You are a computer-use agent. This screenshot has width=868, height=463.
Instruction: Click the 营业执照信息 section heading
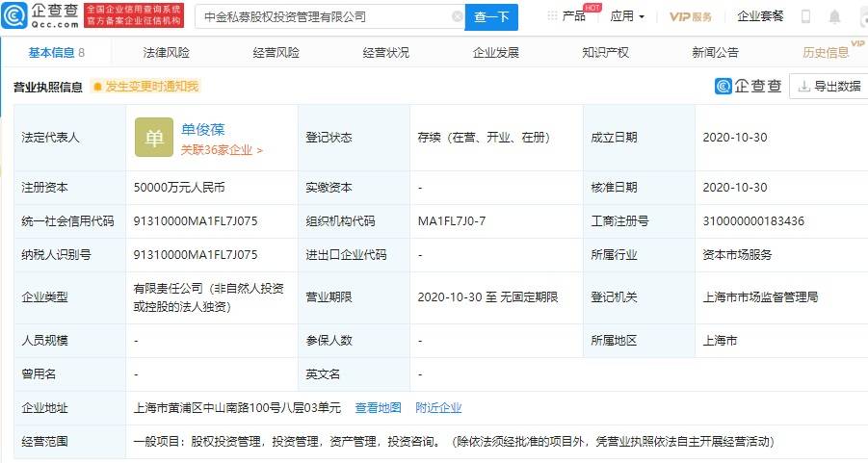pos(47,87)
